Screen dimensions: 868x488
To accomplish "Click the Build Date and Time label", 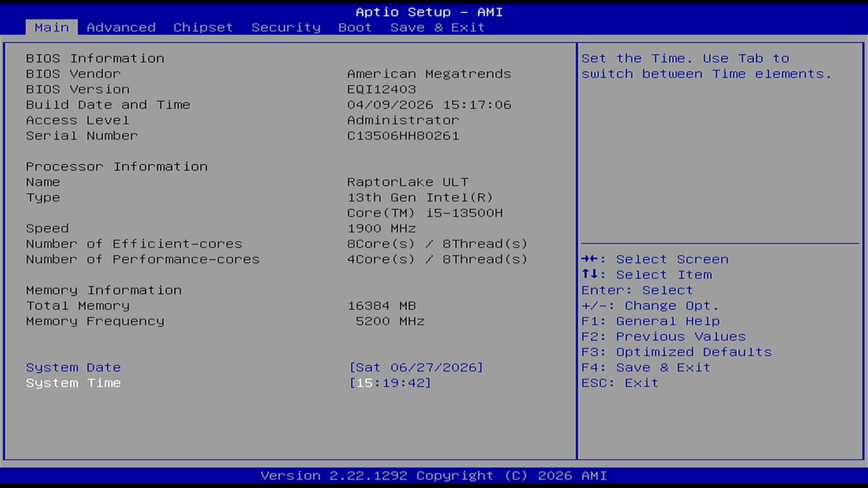I will point(108,105).
